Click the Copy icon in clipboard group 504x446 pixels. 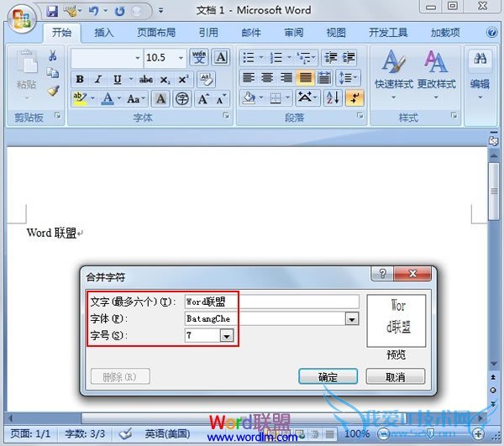[x=53, y=73]
